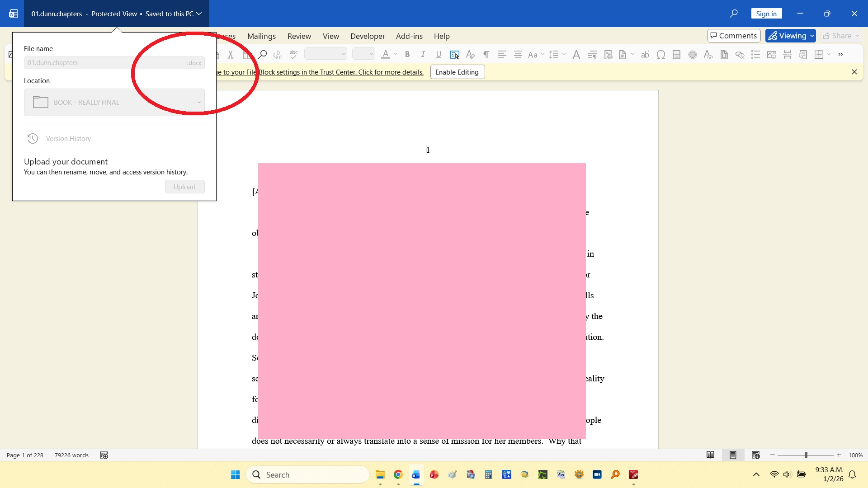Toggle Bold formatting in toolbar

click(407, 55)
